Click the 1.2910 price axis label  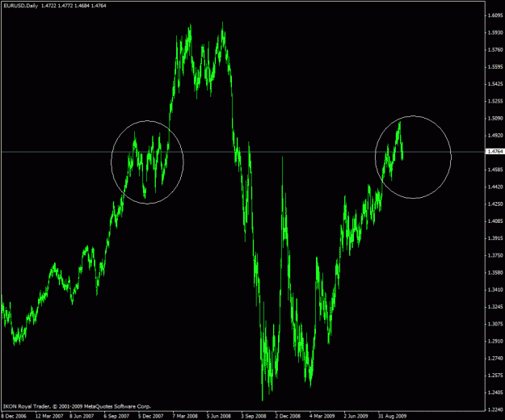pyautogui.click(x=495, y=341)
